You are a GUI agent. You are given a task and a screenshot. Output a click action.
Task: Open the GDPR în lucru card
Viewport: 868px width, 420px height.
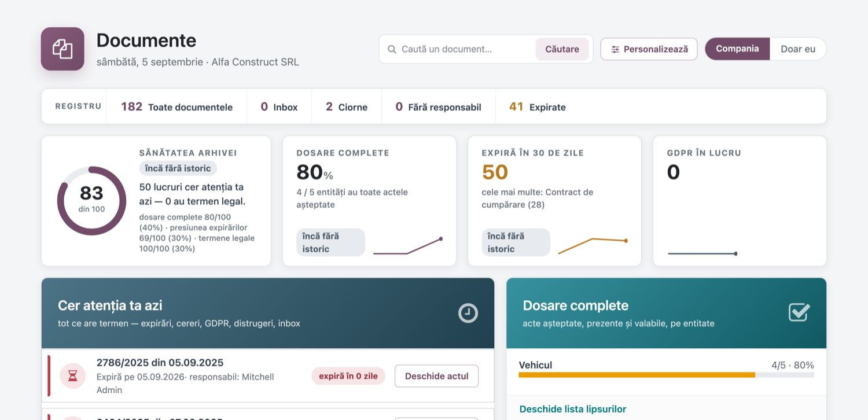[x=740, y=201]
